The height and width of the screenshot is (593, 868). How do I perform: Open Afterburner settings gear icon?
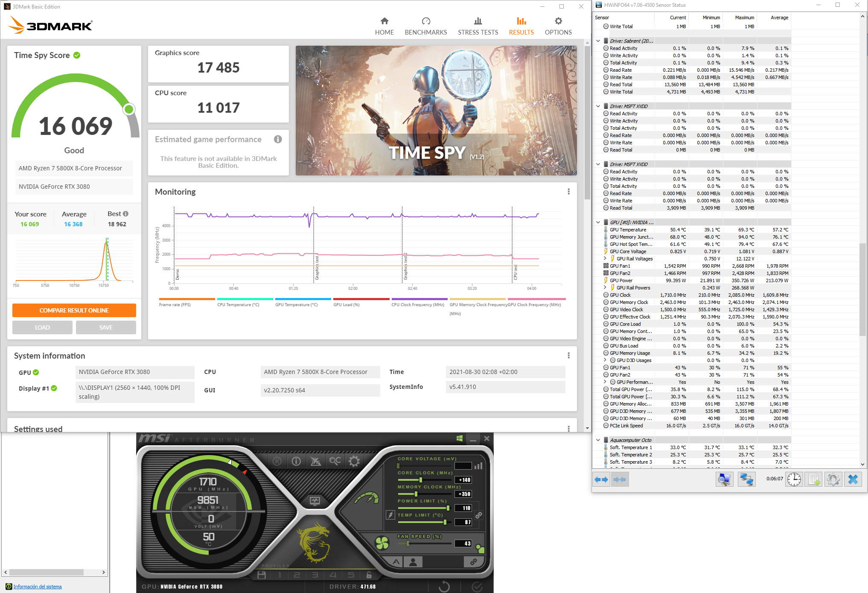pyautogui.click(x=354, y=461)
